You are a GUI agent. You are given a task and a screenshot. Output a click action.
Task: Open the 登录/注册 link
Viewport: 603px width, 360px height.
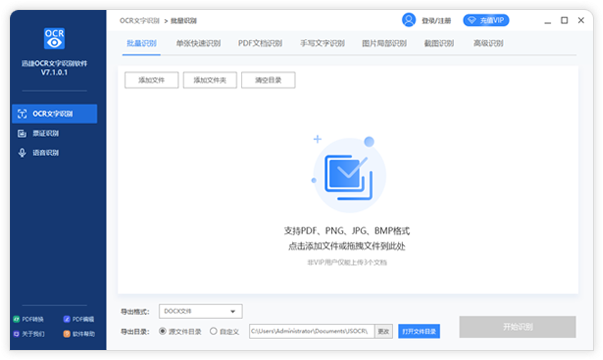[436, 20]
